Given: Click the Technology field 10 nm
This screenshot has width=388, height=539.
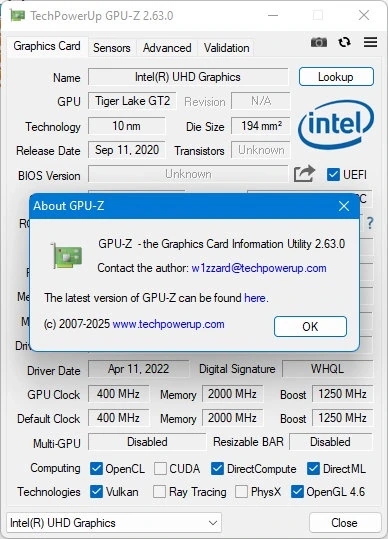Looking at the screenshot, I should [x=126, y=126].
